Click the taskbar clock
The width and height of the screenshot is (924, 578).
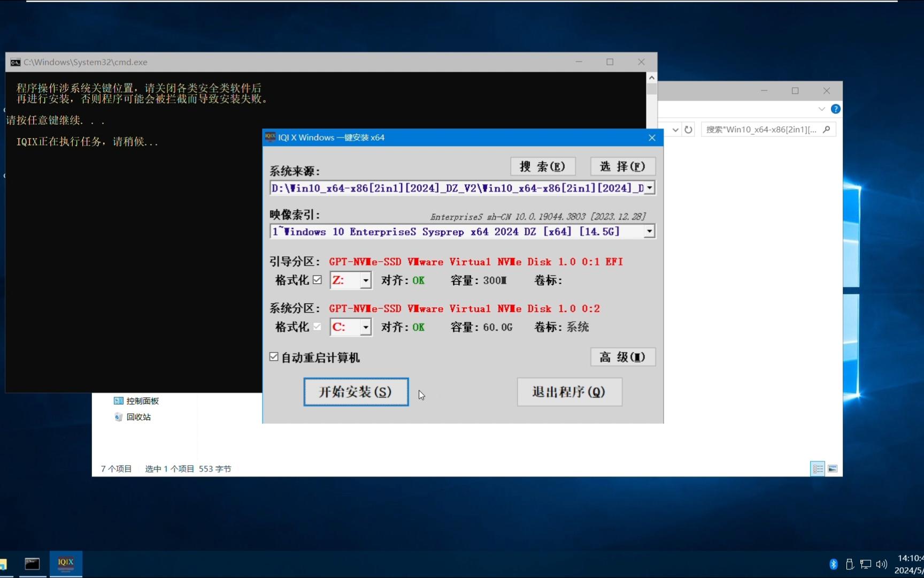pos(909,564)
